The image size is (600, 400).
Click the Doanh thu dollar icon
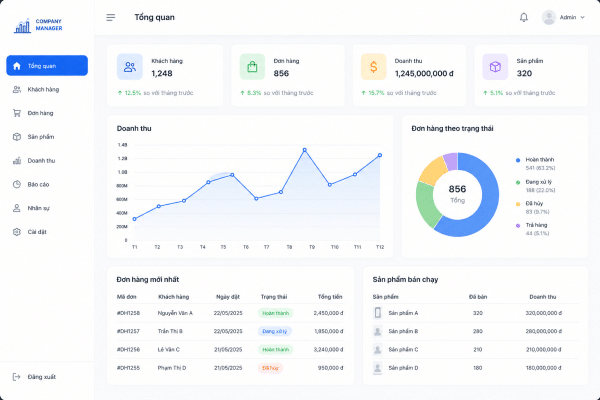pyautogui.click(x=373, y=67)
